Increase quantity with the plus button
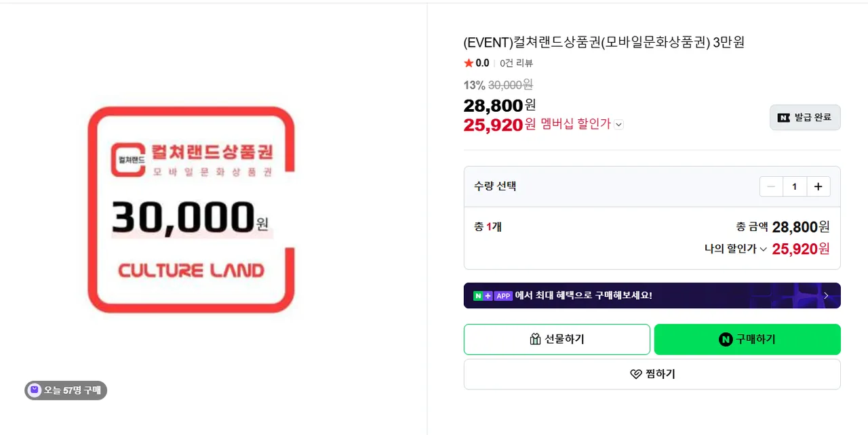 [x=818, y=186]
